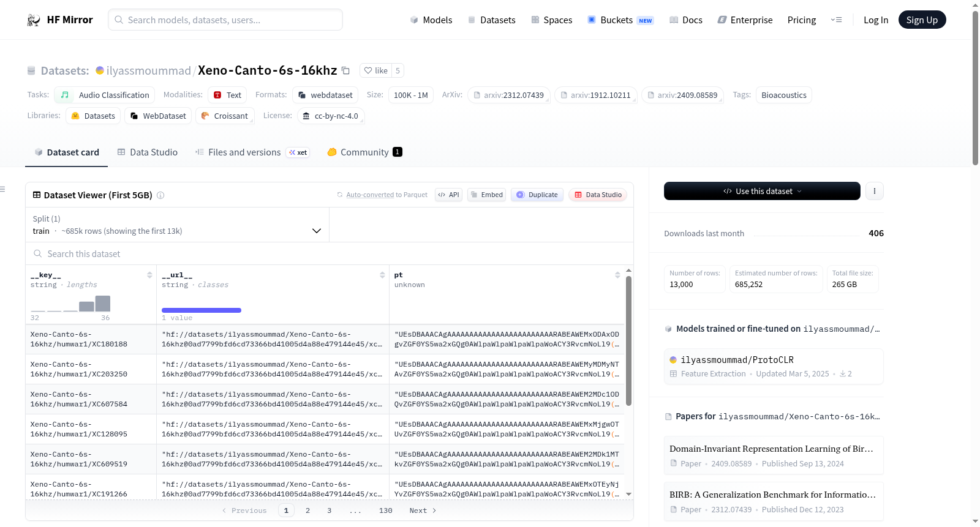Open Models in the top navigation

[431, 20]
